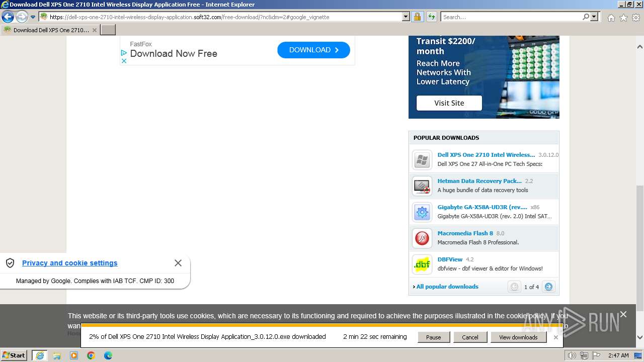This screenshot has height=362, width=644.
Task: Open Privacy and cookie settings link
Action: click(69, 263)
